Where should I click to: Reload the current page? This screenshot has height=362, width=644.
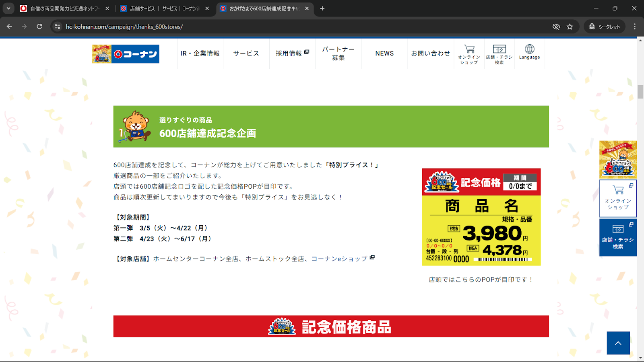tap(39, 27)
